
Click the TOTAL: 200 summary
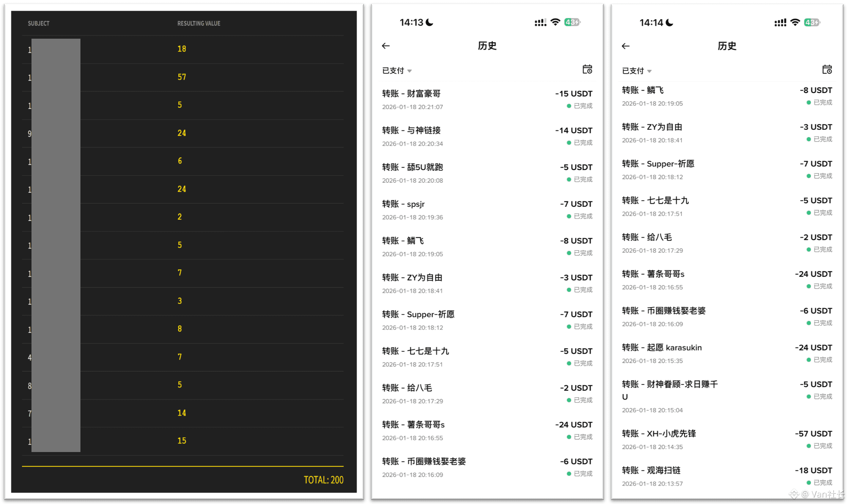pos(323,480)
